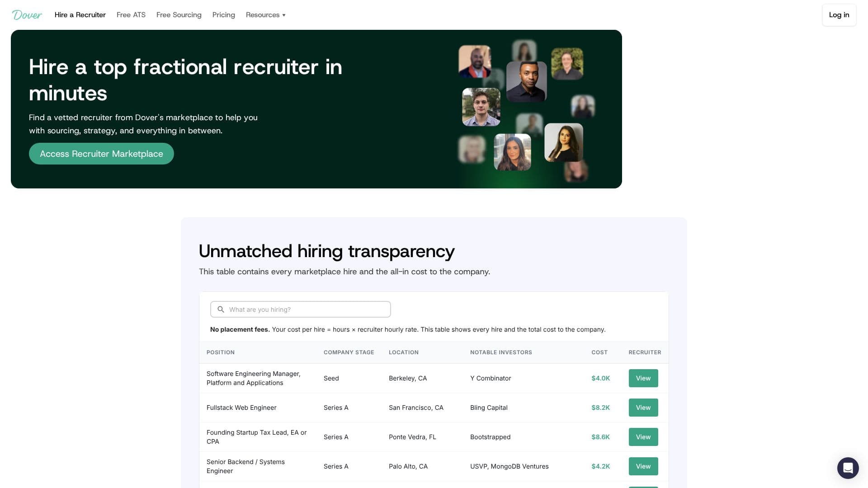Click the recruiter photo of man in black shirt
This screenshot has height=488, width=868.
527,82
